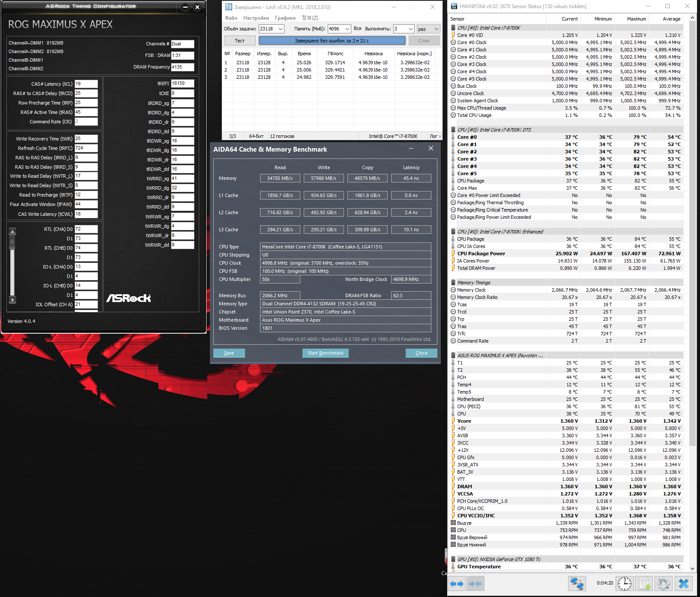
Task: Click LinX Стоп button
Action: pyautogui.click(x=424, y=41)
